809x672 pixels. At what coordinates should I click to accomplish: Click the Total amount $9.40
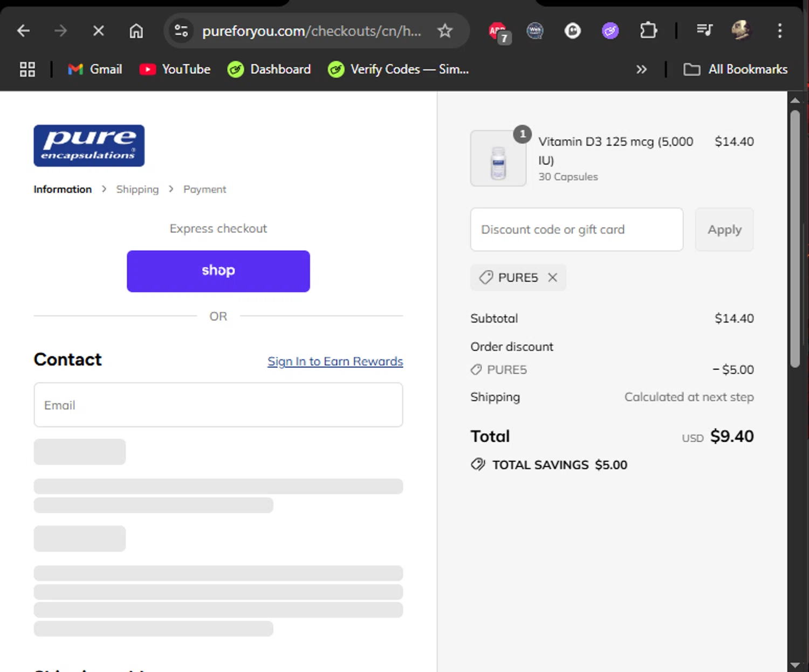[732, 436]
